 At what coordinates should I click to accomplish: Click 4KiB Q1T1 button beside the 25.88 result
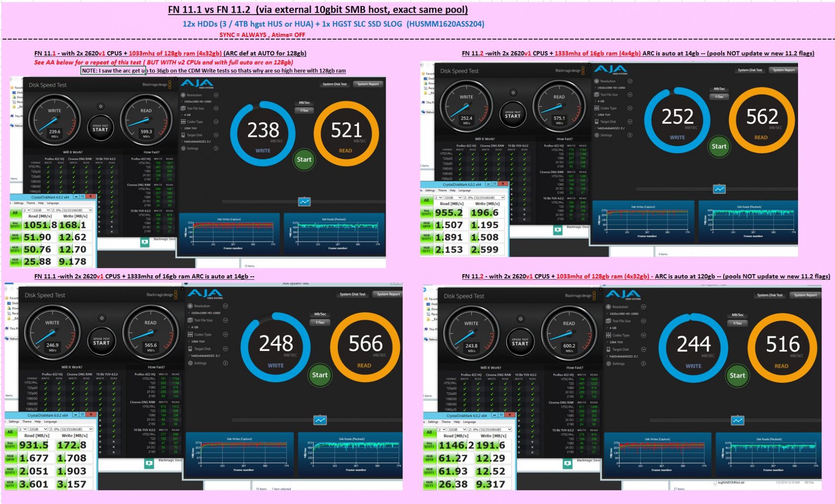pyautogui.click(x=15, y=262)
